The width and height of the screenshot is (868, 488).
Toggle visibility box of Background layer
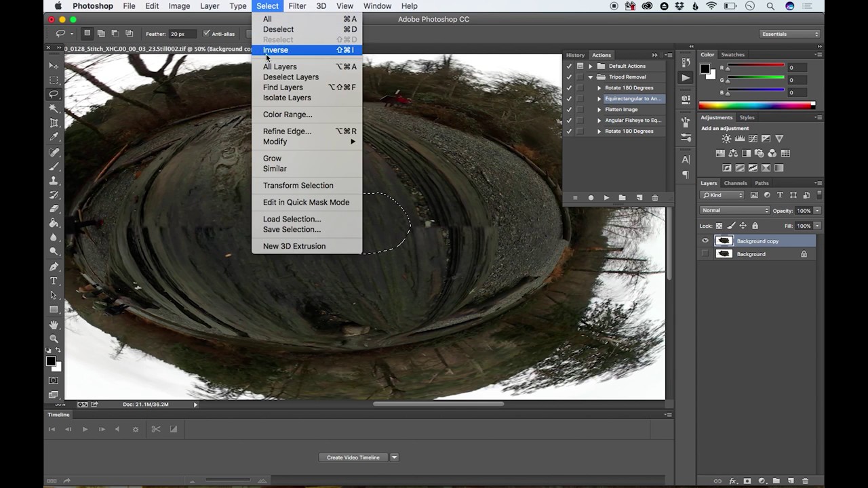click(x=705, y=253)
